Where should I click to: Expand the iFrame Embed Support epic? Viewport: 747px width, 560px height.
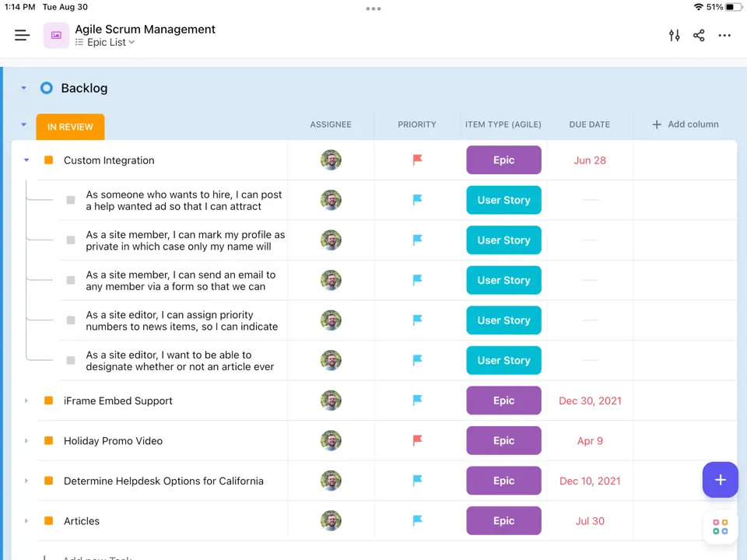(x=26, y=401)
